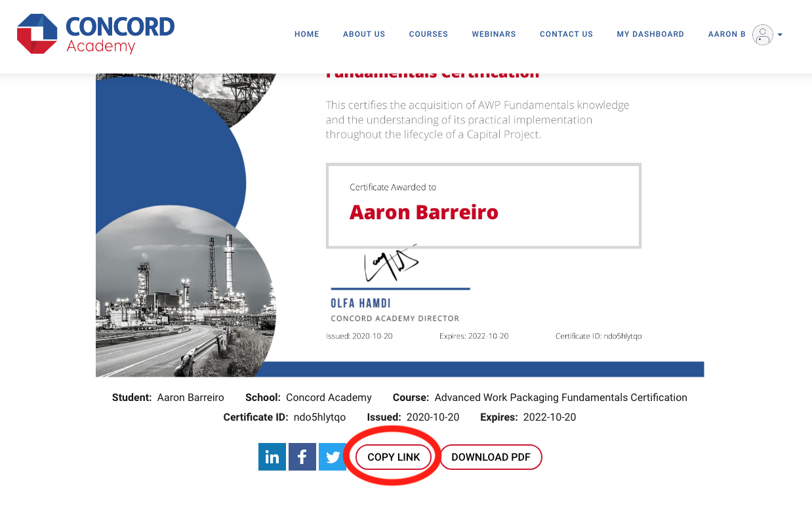Click the Copy Link button
812x506 pixels.
click(x=394, y=457)
